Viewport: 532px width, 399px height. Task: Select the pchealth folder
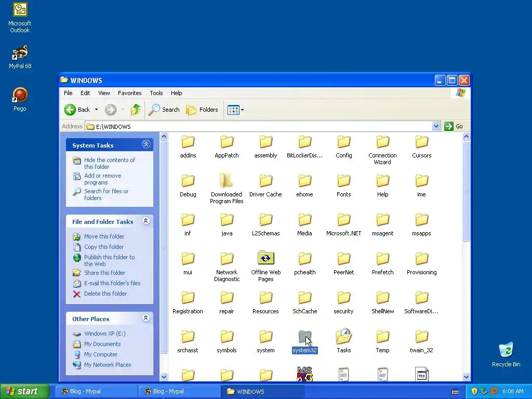(304, 264)
